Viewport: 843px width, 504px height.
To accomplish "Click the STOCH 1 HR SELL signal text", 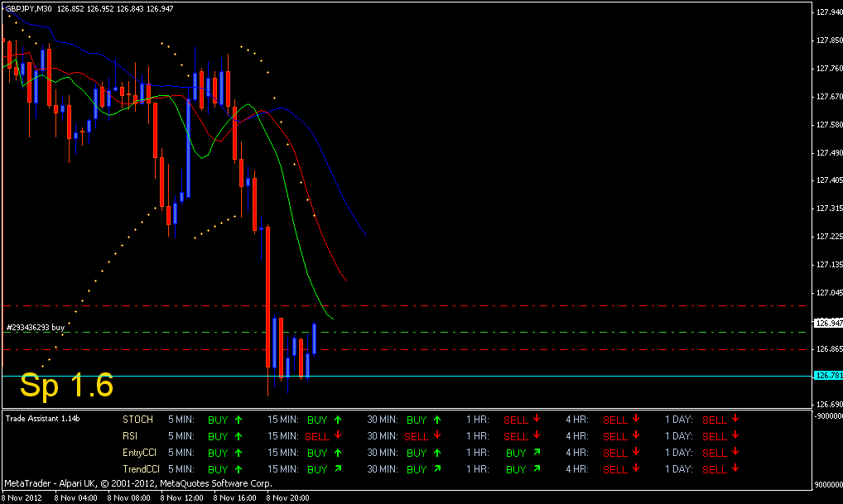I will (516, 420).
